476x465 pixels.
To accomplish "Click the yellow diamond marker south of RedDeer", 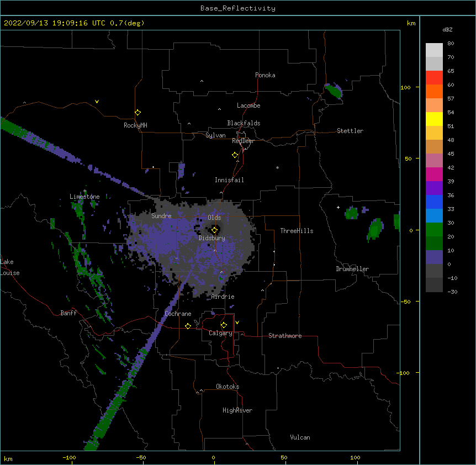I will 235,155.
